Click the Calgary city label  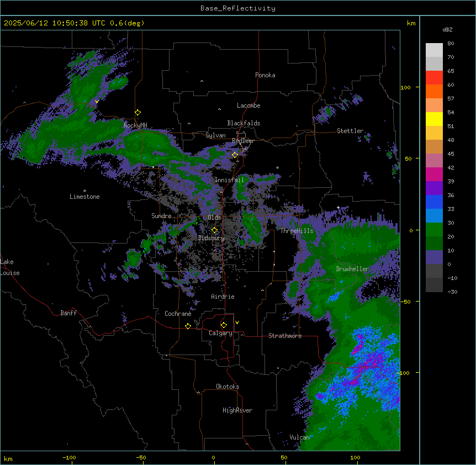[221, 333]
